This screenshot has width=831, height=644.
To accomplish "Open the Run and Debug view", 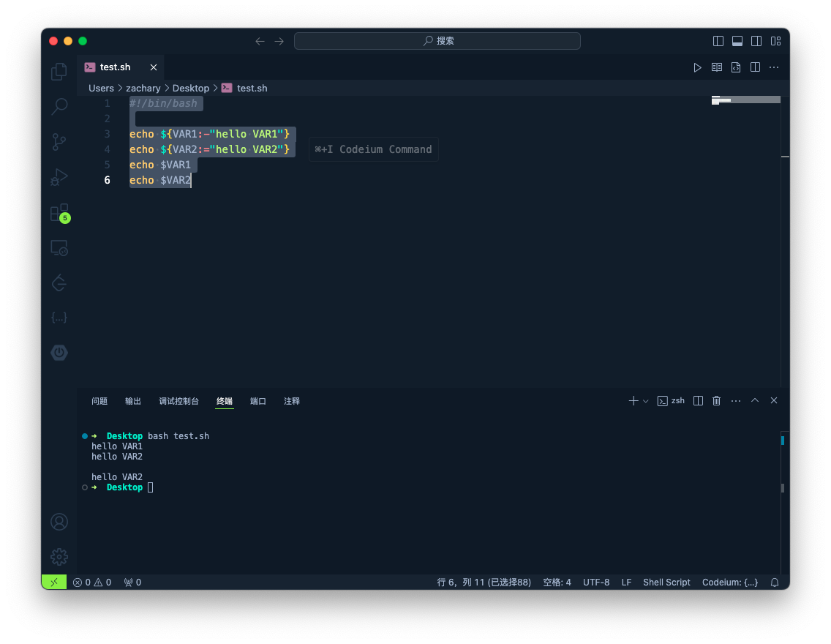I will click(x=59, y=177).
